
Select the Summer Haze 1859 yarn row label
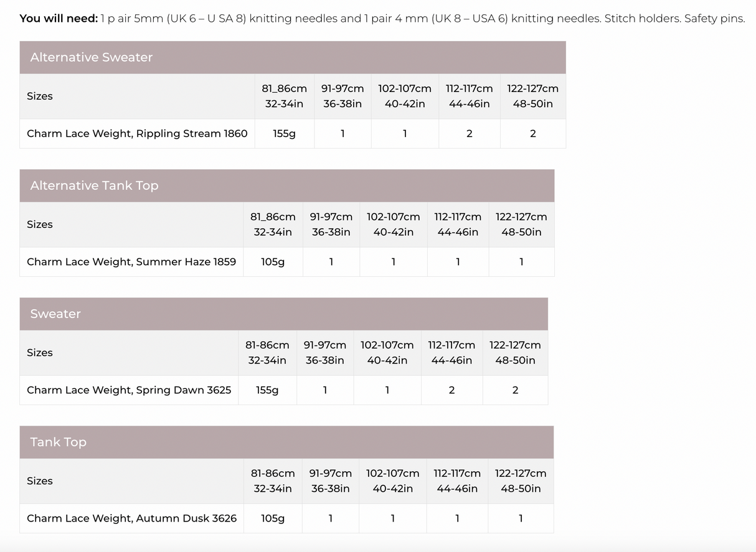pyautogui.click(x=131, y=262)
